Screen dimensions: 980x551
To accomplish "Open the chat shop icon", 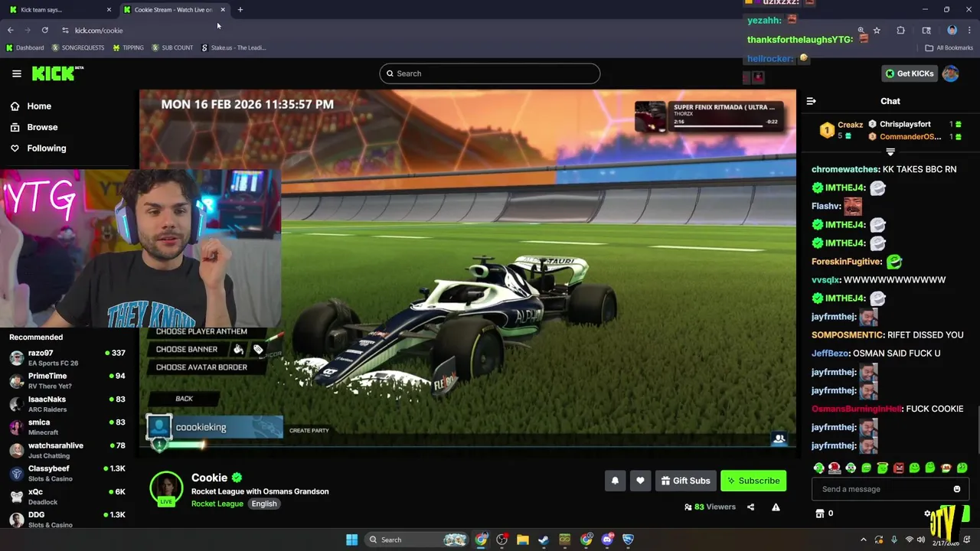I will point(819,514).
